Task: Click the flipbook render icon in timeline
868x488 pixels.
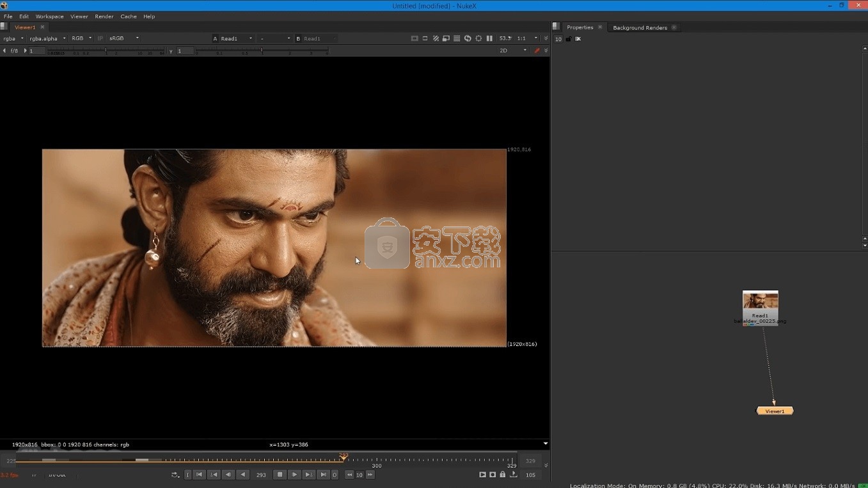Action: (482, 475)
